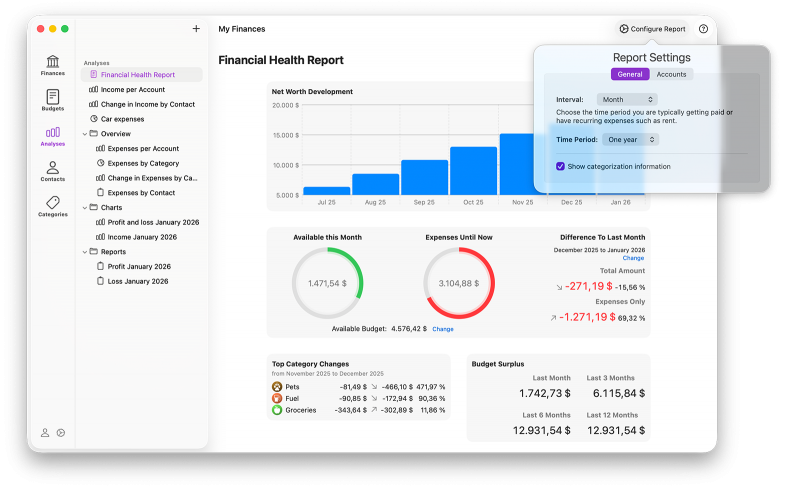Select the Analyses sidebar icon
Image resolution: width=800 pixels, height=486 pixels.
[52, 136]
